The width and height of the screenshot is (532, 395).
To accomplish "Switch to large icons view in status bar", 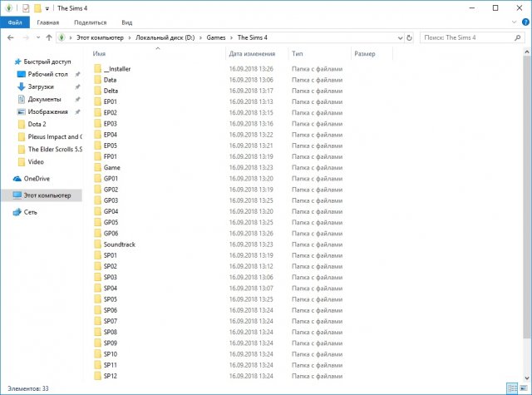I will 524,388.
